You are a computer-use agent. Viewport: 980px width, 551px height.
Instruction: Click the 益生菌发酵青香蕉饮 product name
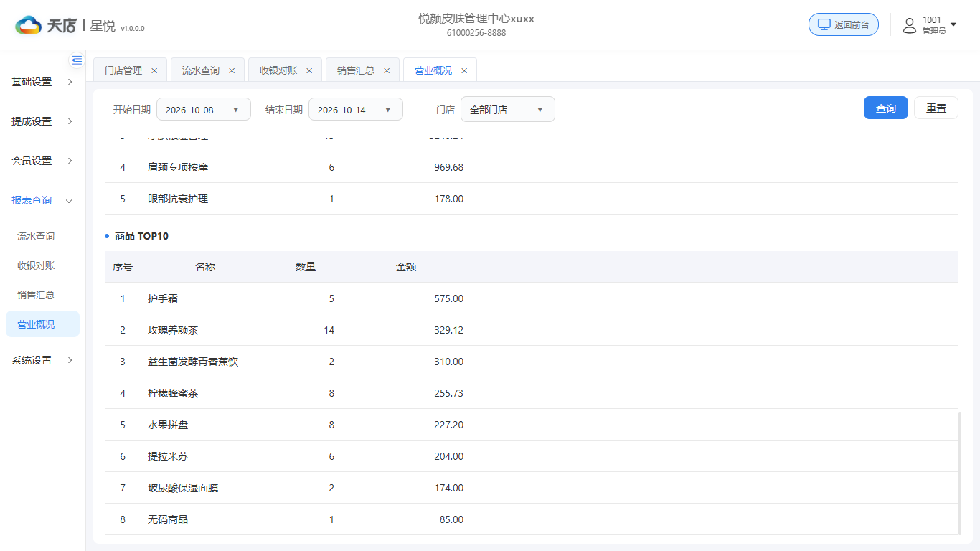pos(193,362)
